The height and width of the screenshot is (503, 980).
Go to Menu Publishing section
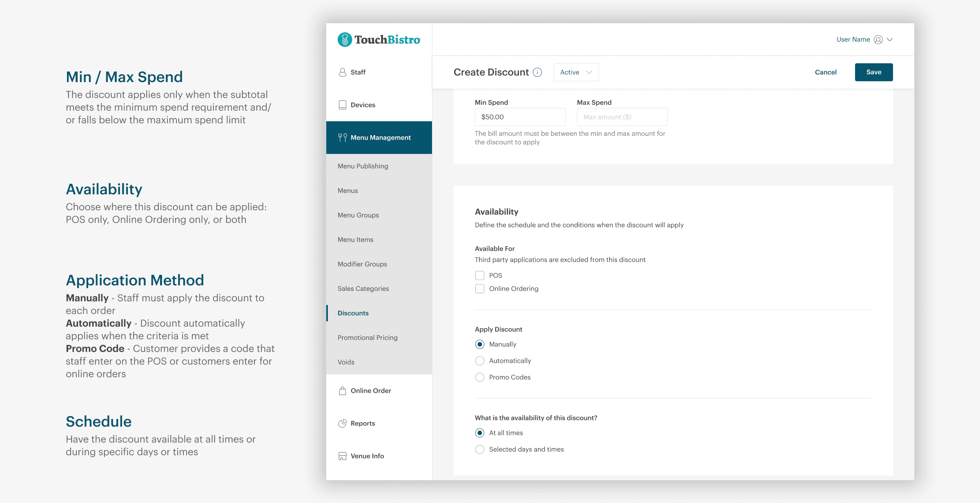point(363,166)
